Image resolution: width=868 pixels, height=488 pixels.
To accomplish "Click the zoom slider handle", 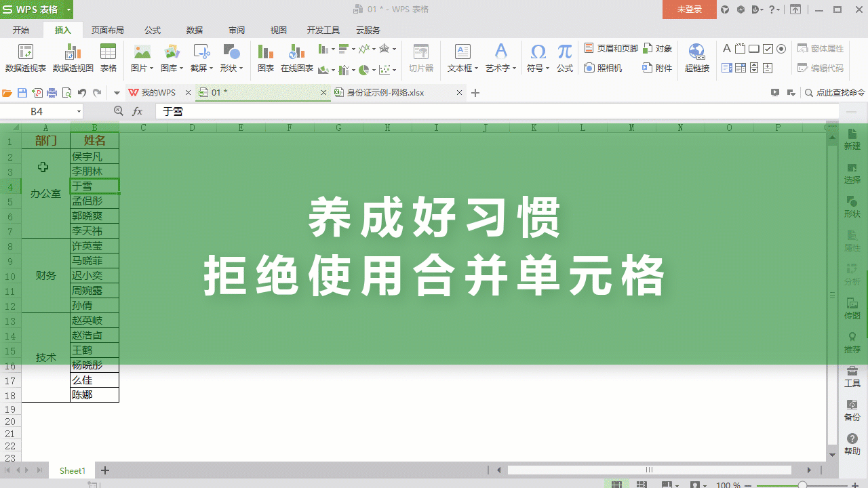I will [803, 485].
